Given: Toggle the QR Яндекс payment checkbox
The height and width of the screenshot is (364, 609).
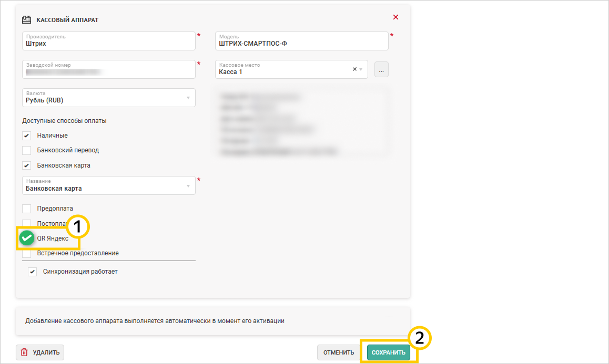Looking at the screenshot, I should [x=27, y=238].
